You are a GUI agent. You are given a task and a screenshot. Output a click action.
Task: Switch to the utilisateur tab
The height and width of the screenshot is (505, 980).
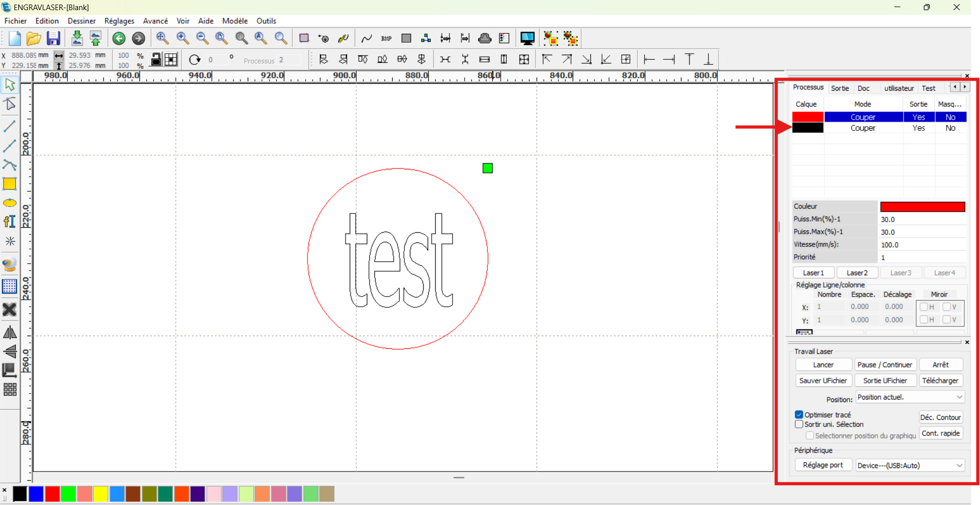[899, 88]
